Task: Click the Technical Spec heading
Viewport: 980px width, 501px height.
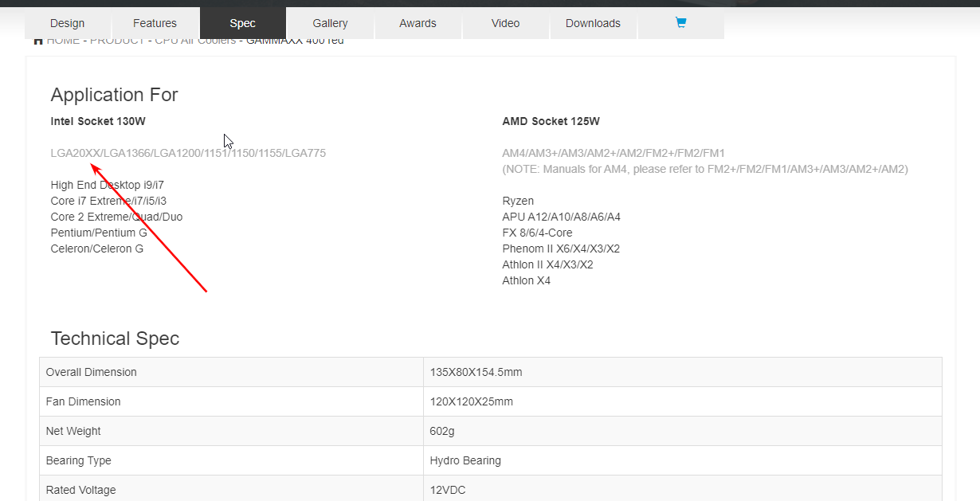Action: 115,339
